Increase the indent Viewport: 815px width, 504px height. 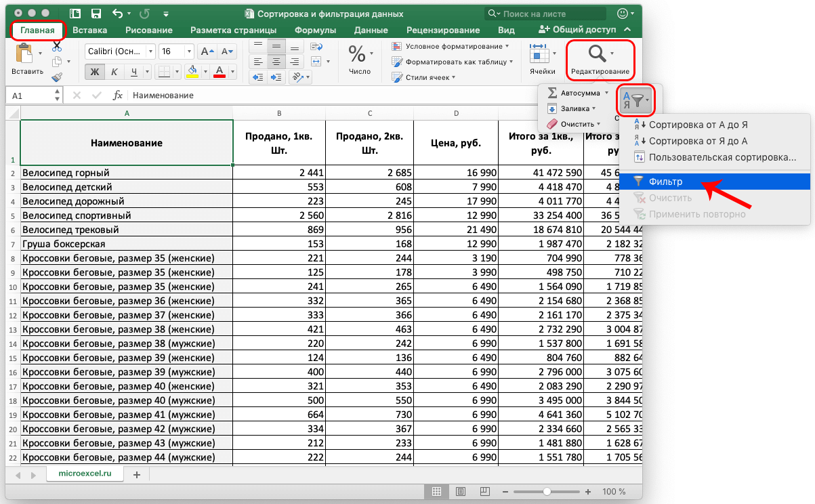pyautogui.click(x=276, y=77)
